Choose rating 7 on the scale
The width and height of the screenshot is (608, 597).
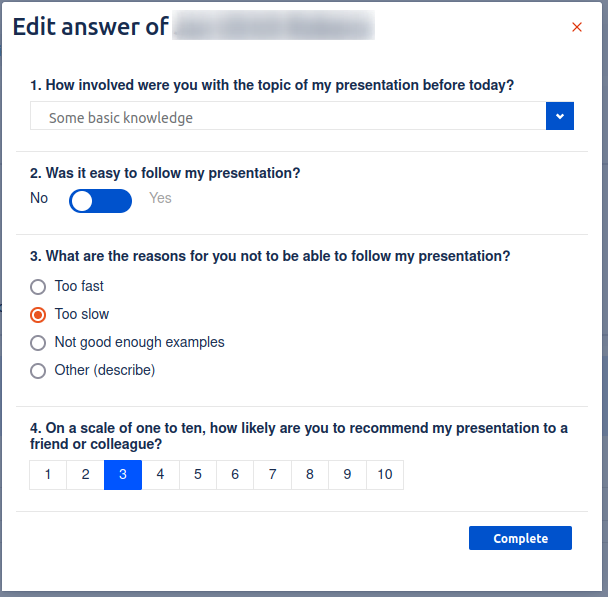point(273,474)
